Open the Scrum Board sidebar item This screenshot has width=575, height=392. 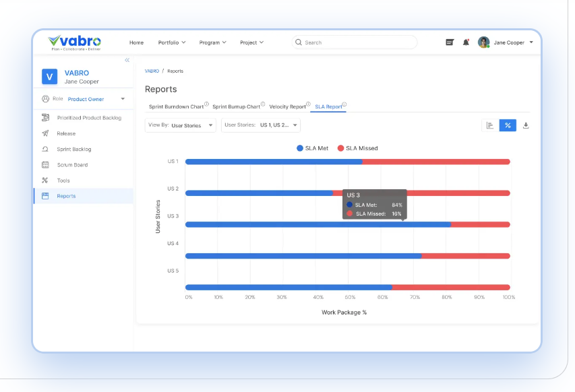click(x=72, y=165)
